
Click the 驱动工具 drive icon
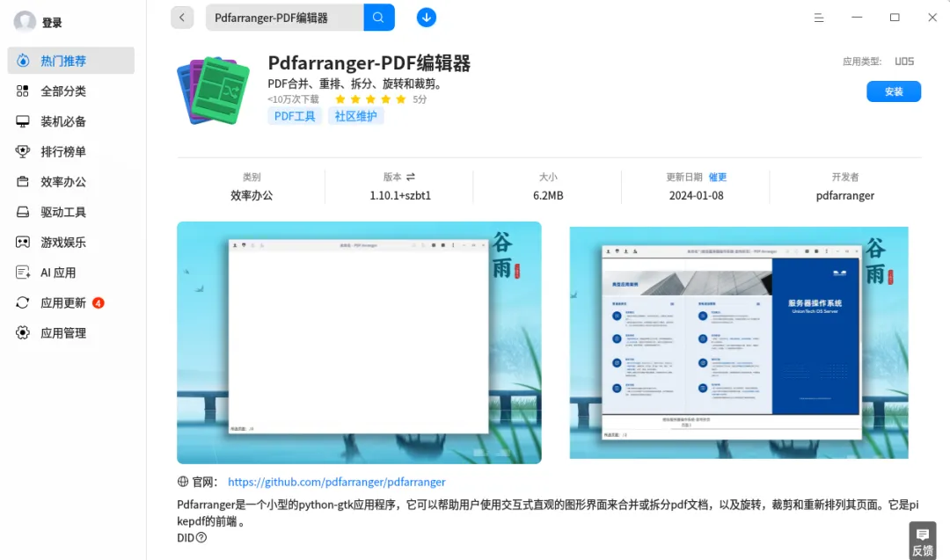click(22, 212)
